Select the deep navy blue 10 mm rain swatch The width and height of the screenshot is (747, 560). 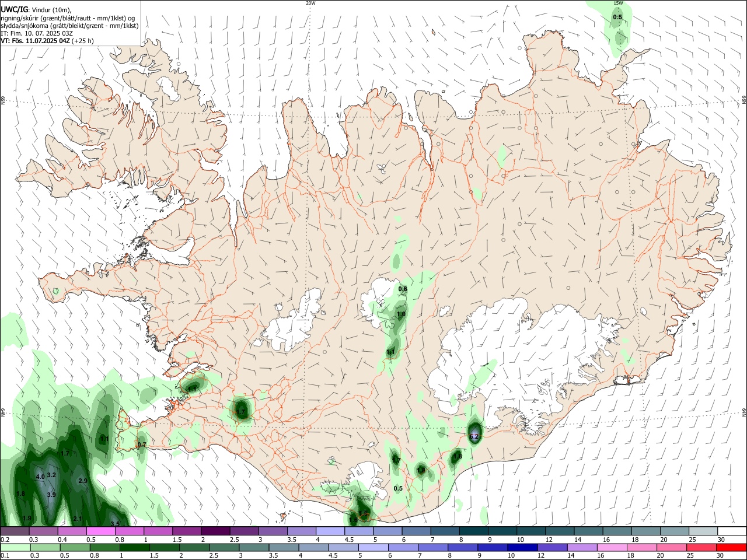(x=522, y=548)
